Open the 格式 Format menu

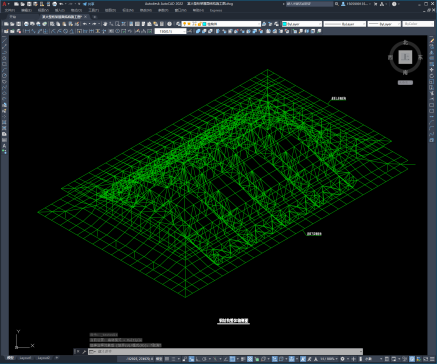pos(76,10)
